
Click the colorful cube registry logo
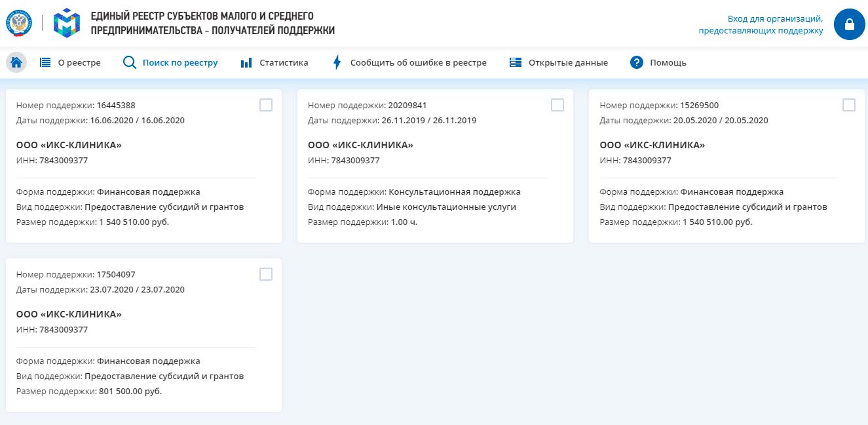pos(66,23)
